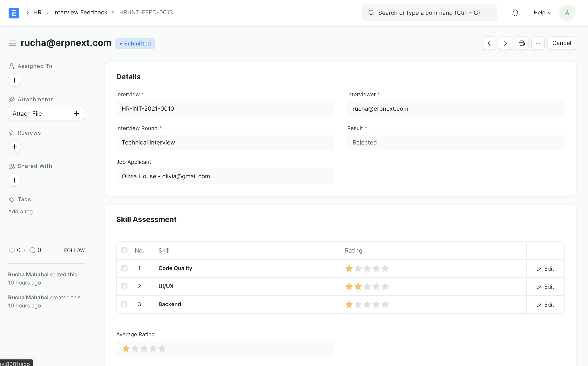
Task: Open the three-dots more menu
Action: (538, 43)
